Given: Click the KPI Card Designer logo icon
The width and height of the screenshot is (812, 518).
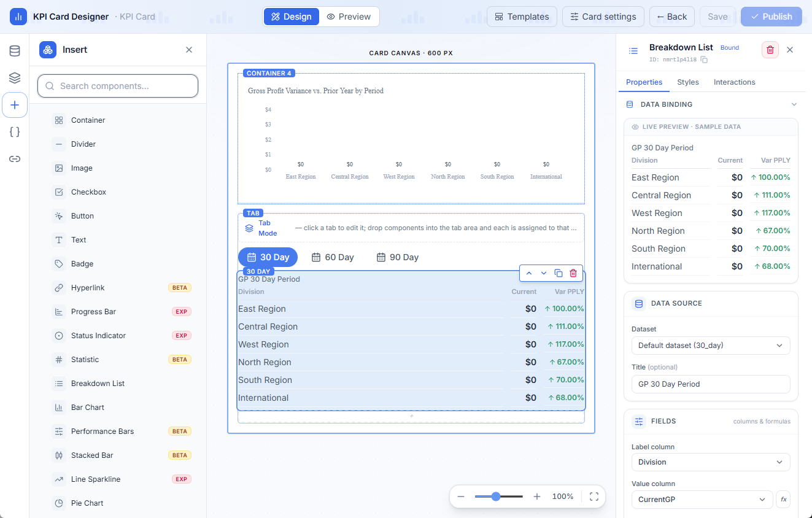Looking at the screenshot, I should coord(18,17).
